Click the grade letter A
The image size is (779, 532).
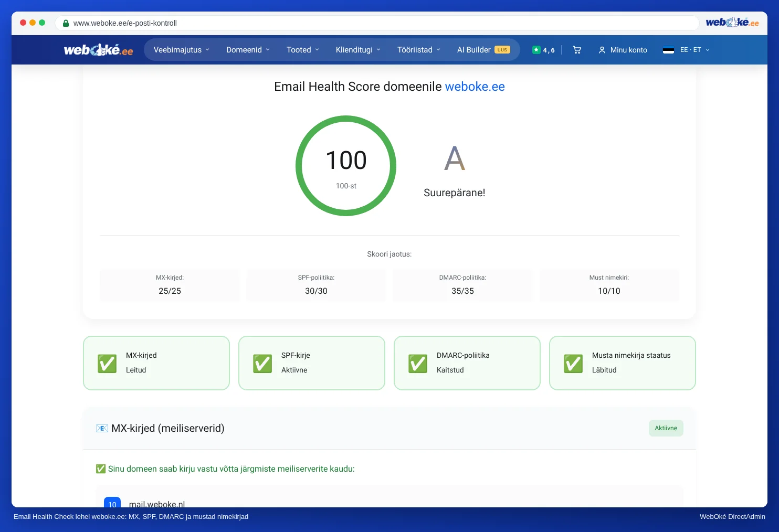point(455,158)
